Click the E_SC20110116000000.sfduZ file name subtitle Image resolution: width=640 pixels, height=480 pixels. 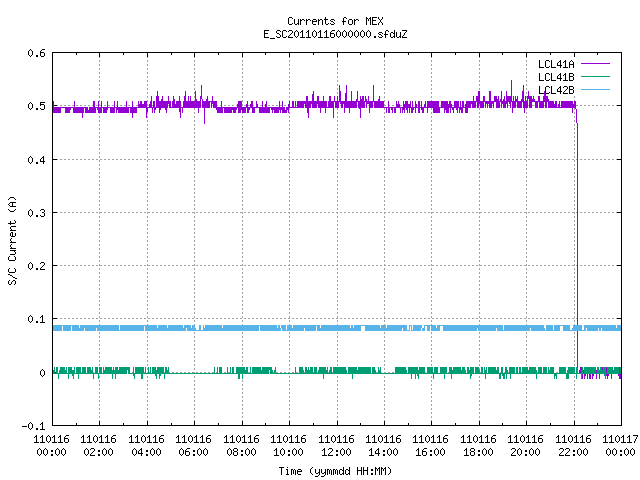(335, 34)
